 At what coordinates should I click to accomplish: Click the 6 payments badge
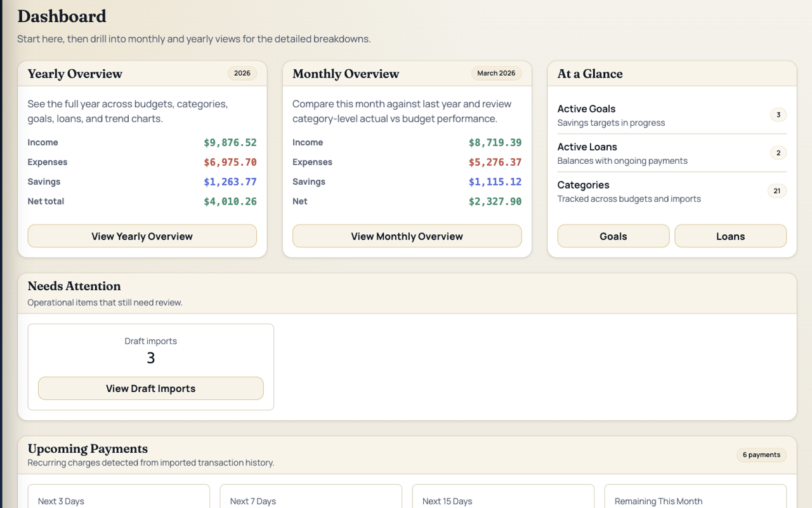pos(761,455)
